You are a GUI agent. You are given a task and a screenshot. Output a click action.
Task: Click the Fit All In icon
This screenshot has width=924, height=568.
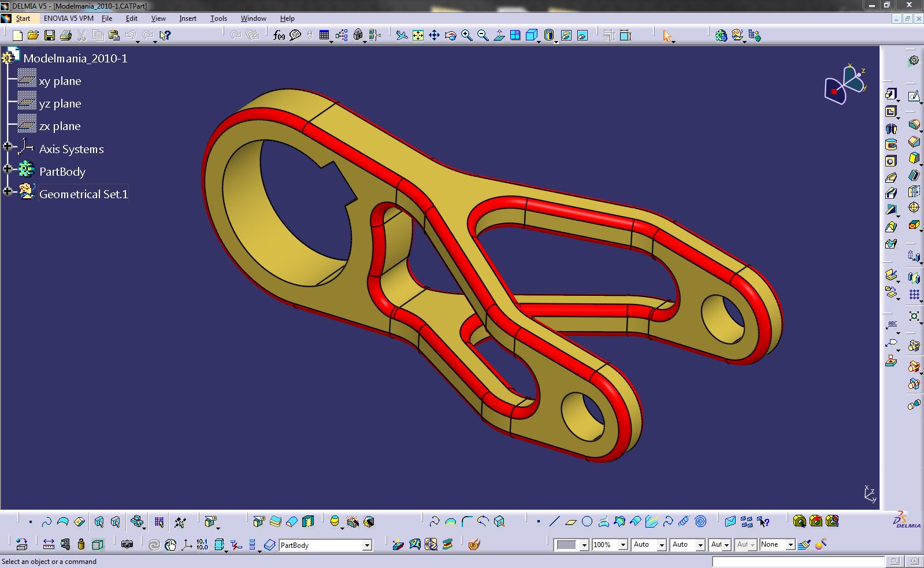click(x=418, y=35)
